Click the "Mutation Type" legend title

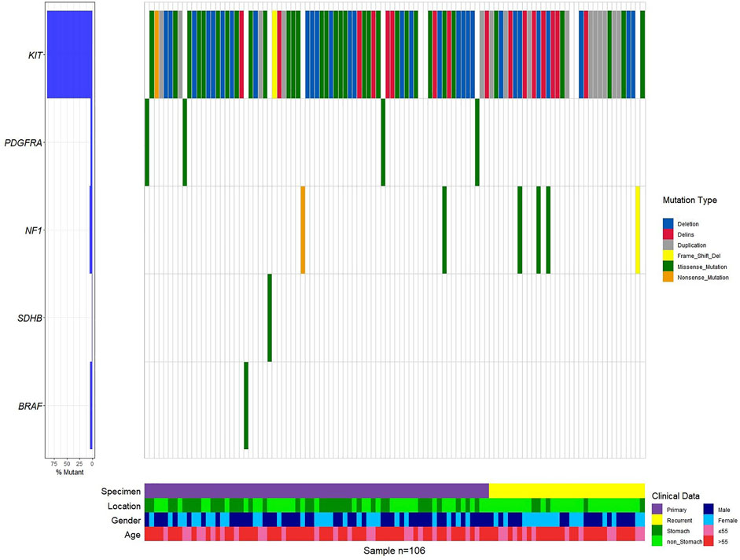pos(690,201)
